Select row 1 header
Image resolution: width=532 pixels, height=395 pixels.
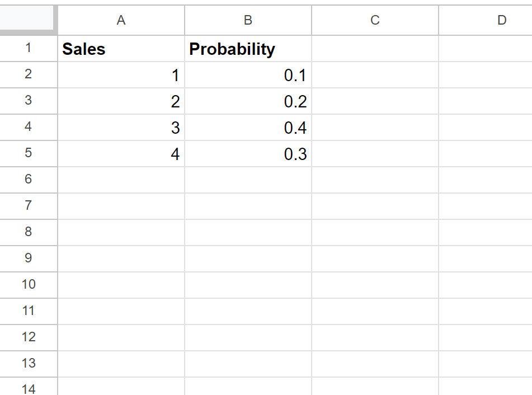point(29,49)
